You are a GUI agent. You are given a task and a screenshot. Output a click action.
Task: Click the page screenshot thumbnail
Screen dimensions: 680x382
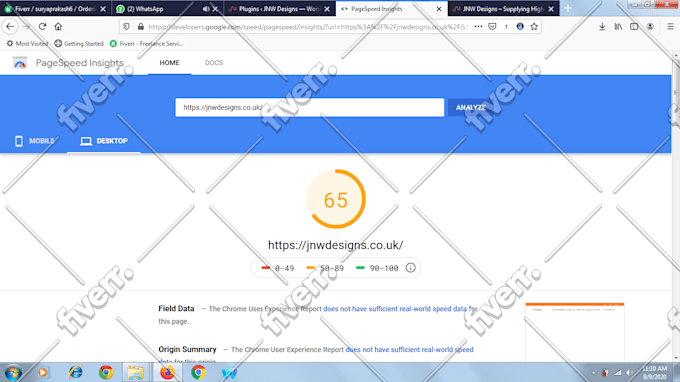(x=575, y=332)
